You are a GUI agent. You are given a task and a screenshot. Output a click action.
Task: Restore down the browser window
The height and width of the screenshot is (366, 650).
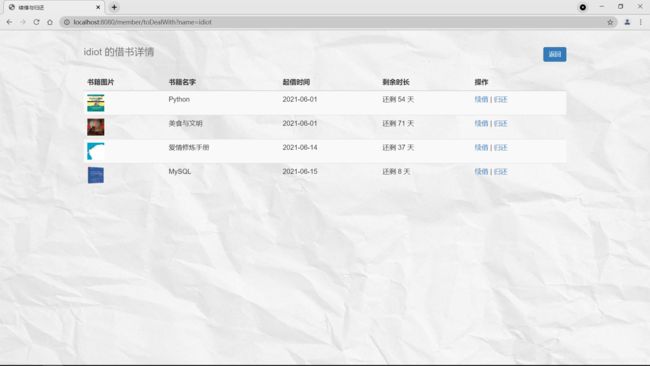coord(621,7)
